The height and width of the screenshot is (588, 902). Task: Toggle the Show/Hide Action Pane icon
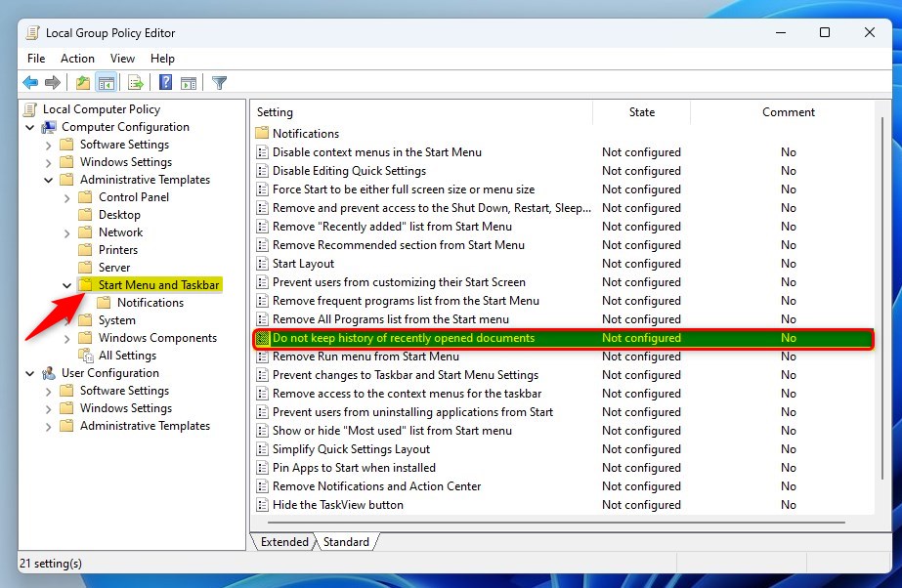188,83
